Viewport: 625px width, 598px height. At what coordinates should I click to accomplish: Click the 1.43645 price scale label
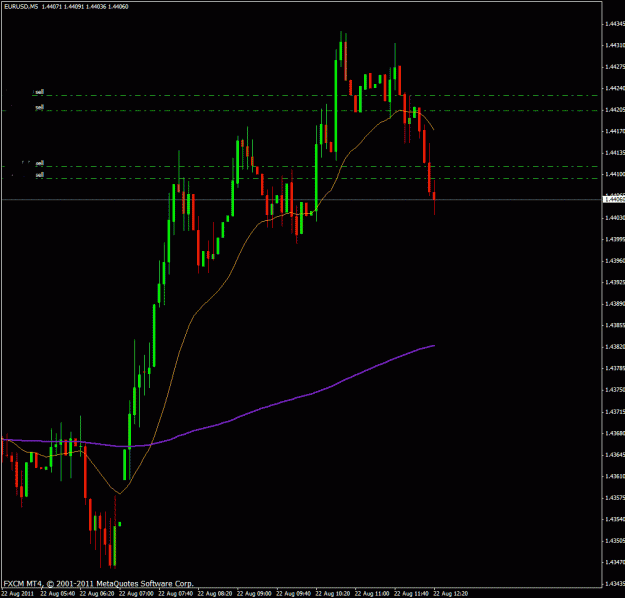pyautogui.click(x=615, y=454)
